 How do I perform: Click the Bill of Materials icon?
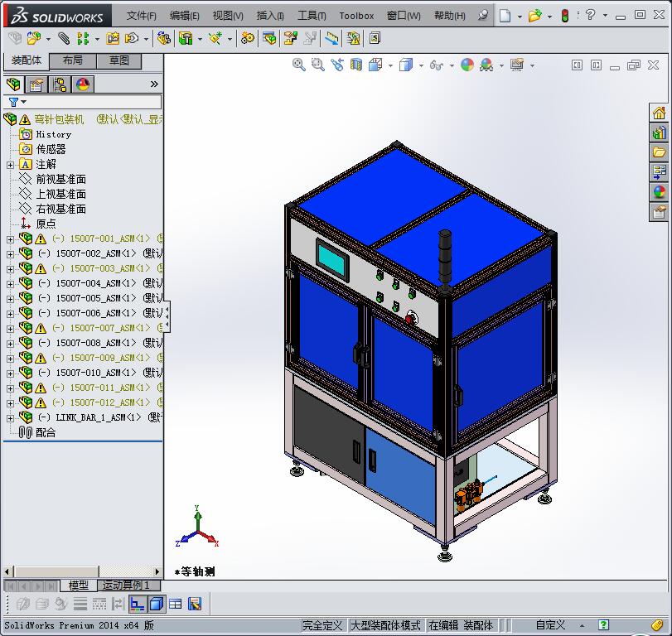tap(269, 39)
